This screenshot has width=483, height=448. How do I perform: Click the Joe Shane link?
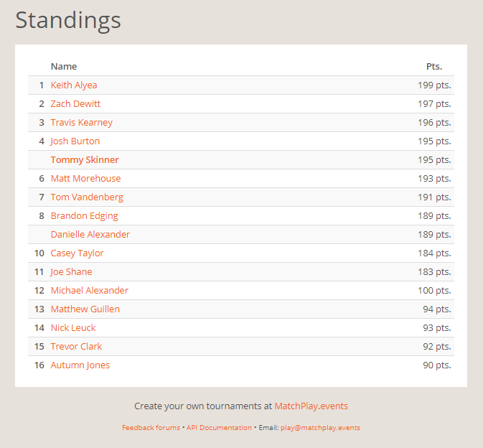point(71,272)
